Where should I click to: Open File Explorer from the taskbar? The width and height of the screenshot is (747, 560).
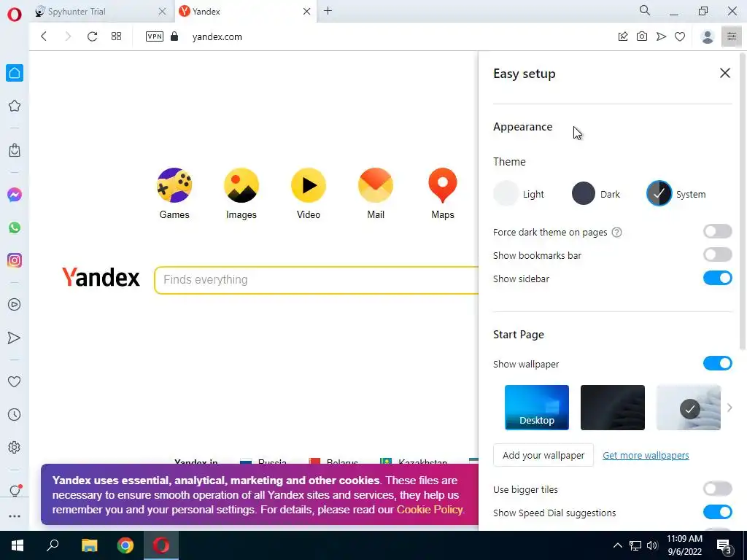[89, 545]
